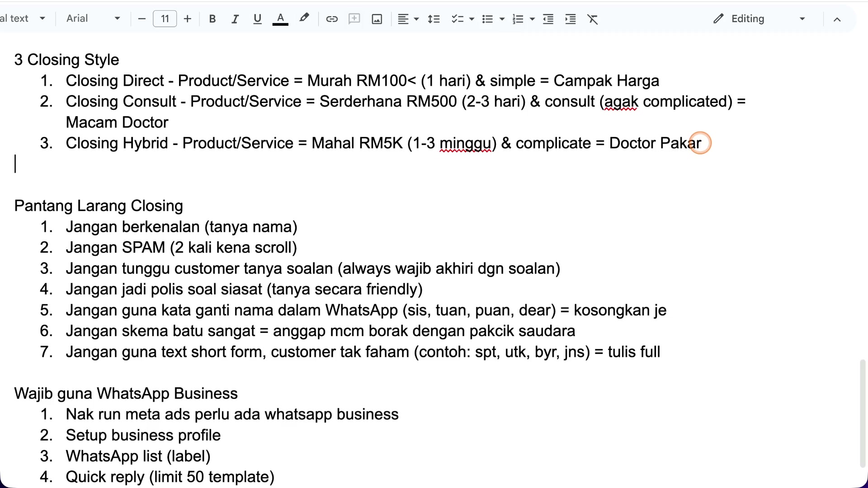The image size is (868, 488).
Task: Click the 'WhatsApp list (label)' item
Action: [x=138, y=456]
